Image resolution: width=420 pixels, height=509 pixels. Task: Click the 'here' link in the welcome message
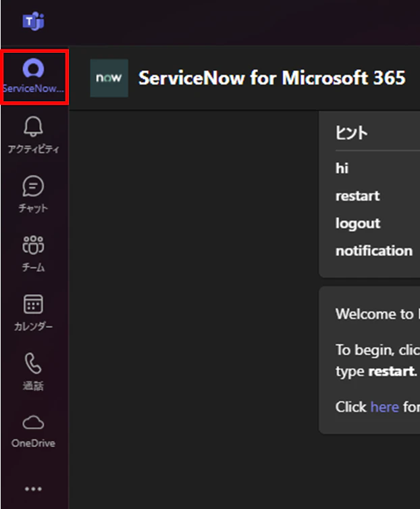385,407
